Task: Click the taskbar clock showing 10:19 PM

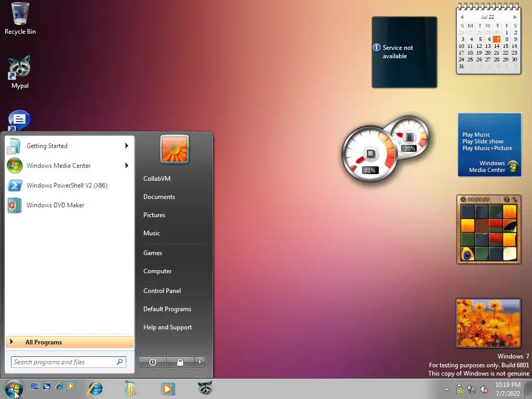Action: (x=508, y=389)
